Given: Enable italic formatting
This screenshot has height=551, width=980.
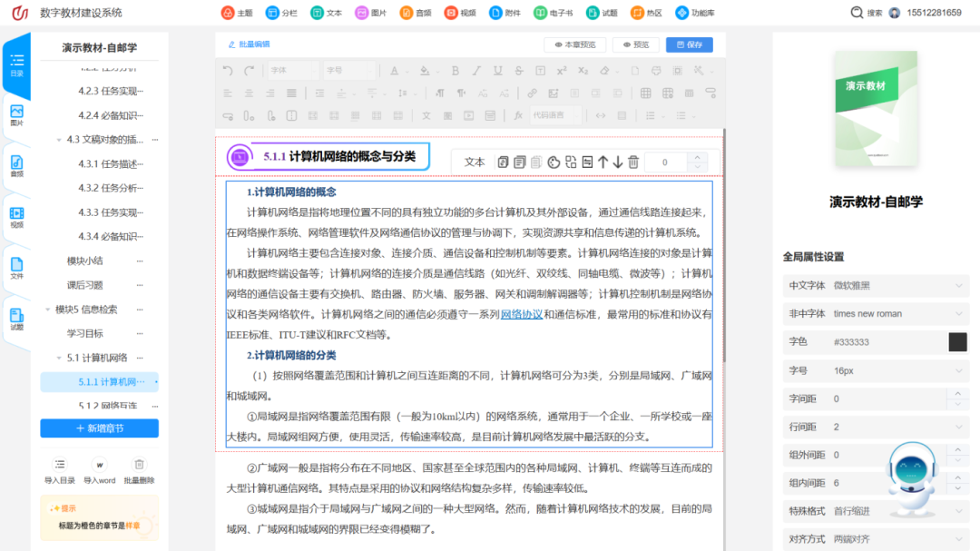Looking at the screenshot, I should (475, 71).
